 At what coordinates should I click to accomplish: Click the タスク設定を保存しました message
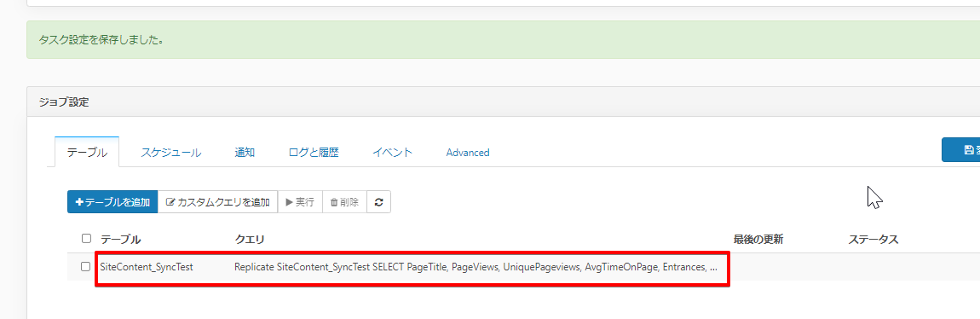pyautogui.click(x=101, y=40)
